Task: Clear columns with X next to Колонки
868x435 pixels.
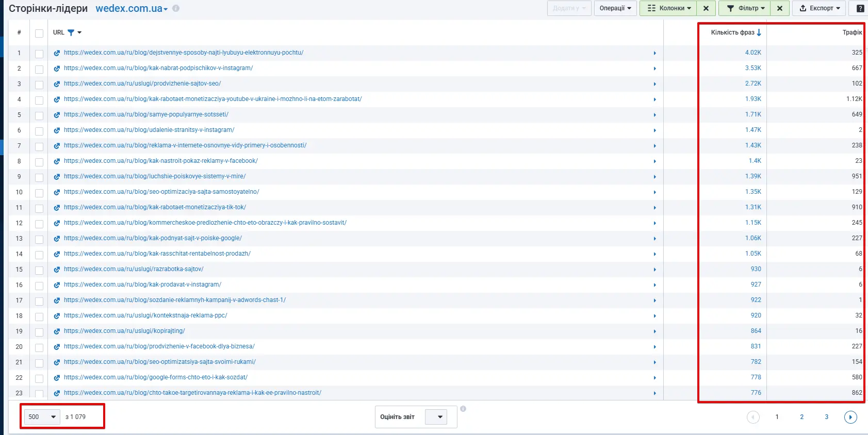Action: [706, 8]
